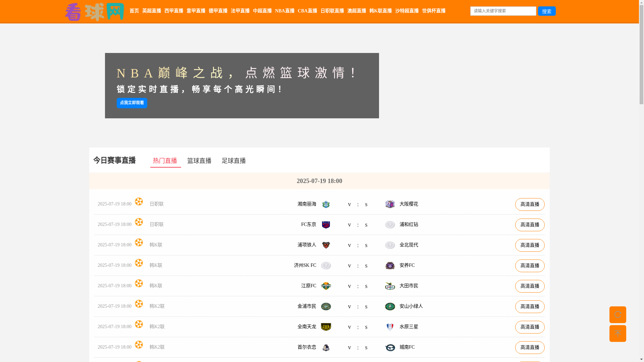This screenshot has width=644, height=362.
Task: Open 英超直播 navigation link
Action: click(x=152, y=11)
